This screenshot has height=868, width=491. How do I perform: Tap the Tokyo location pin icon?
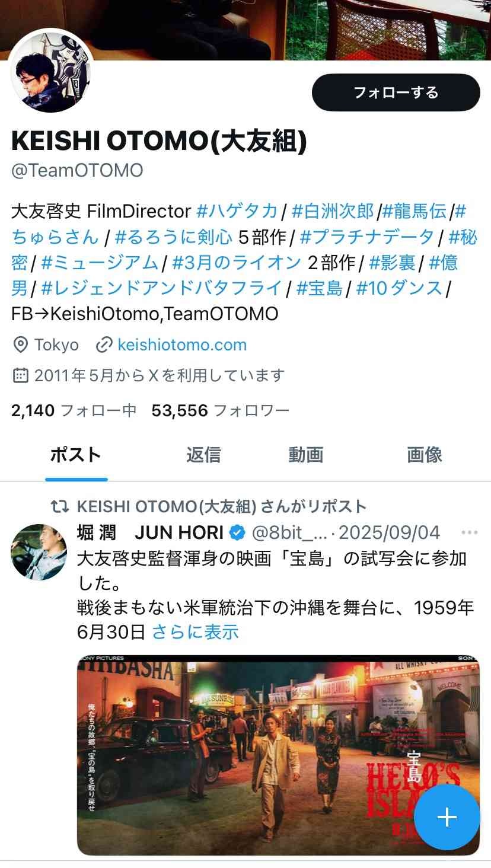21,344
